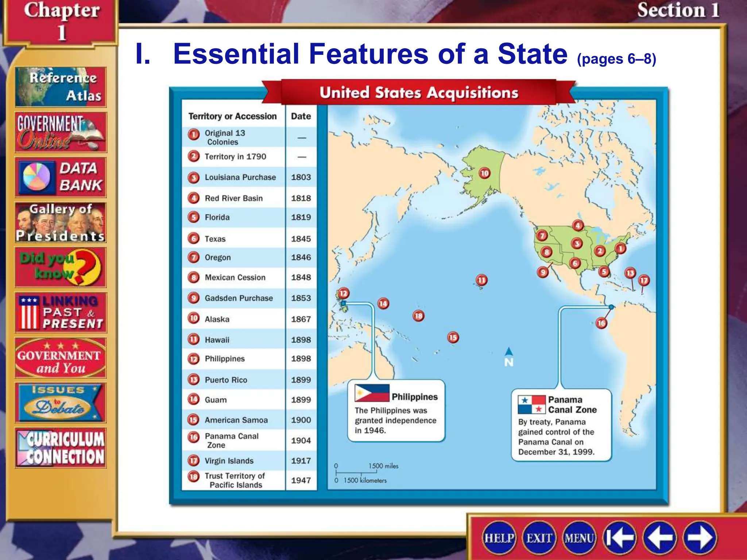
Task: Click the Panama Canal Zone flag callout
Action: pos(532,405)
